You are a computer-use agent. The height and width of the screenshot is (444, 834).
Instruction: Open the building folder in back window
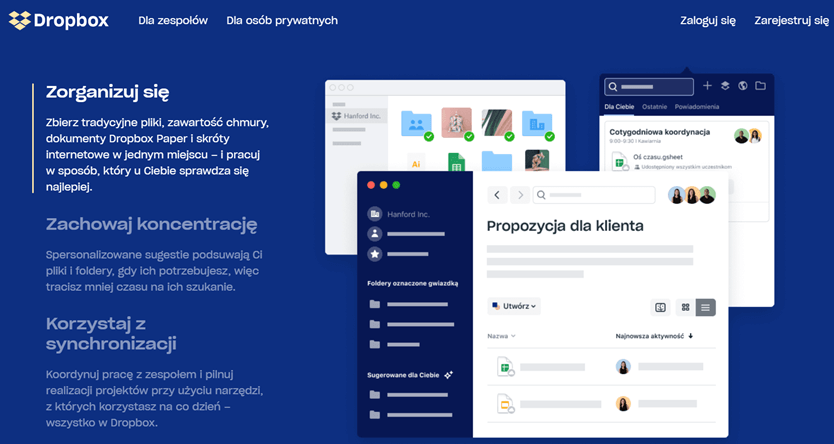click(x=537, y=124)
